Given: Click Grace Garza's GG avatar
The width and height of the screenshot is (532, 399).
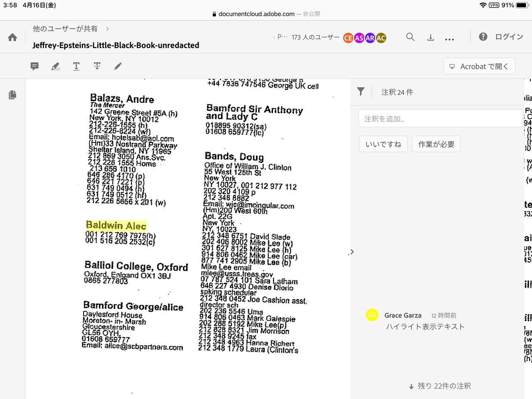Looking at the screenshot, I should click(372, 315).
